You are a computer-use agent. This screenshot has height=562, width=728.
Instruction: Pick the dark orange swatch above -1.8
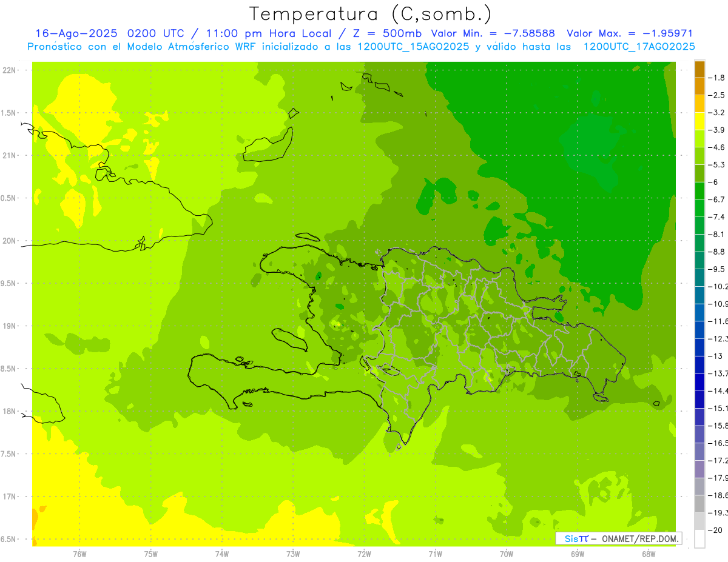coord(699,69)
